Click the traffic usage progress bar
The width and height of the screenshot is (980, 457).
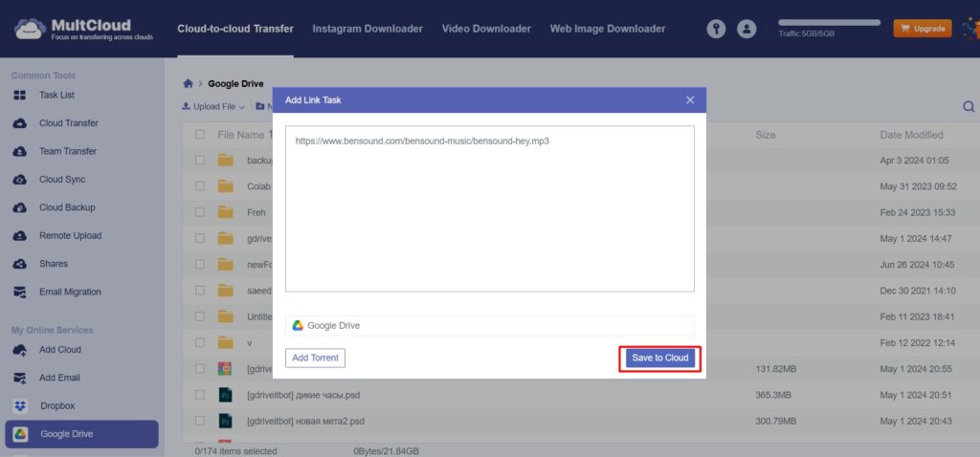coord(829,22)
